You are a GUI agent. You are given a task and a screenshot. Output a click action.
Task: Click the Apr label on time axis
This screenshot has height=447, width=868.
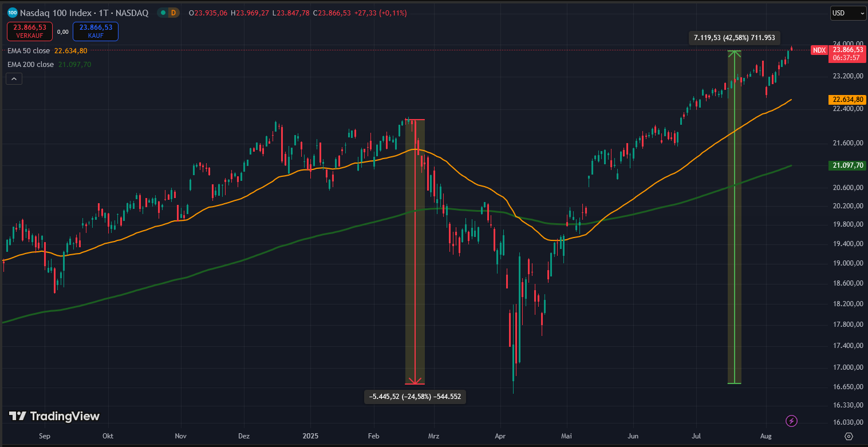pyautogui.click(x=501, y=436)
